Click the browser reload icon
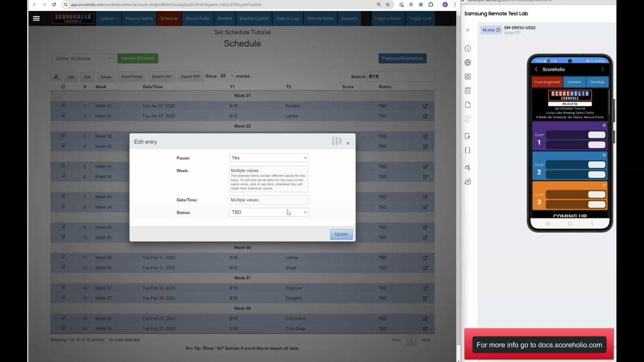 (x=54, y=5)
